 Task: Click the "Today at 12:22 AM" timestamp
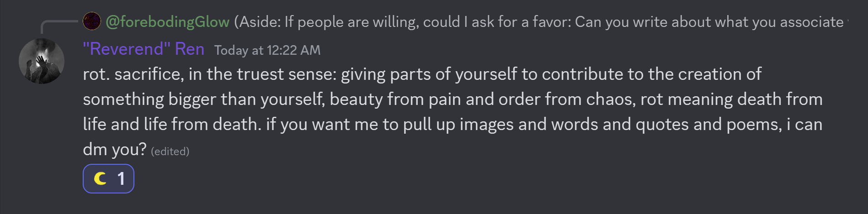pos(267,50)
